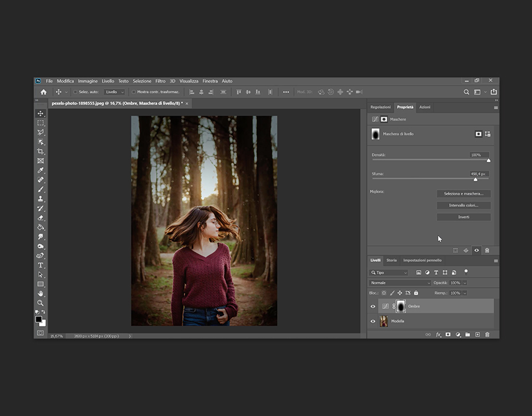The width and height of the screenshot is (532, 416).
Task: Switch to the Storia tab
Action: [391, 261]
